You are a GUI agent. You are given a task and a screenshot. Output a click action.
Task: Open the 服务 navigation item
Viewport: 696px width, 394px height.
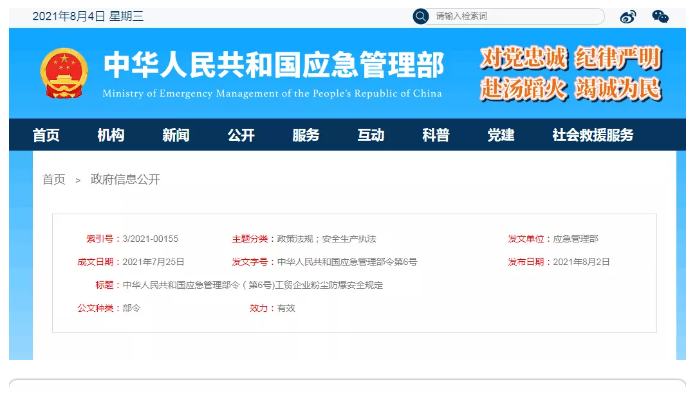(x=306, y=135)
